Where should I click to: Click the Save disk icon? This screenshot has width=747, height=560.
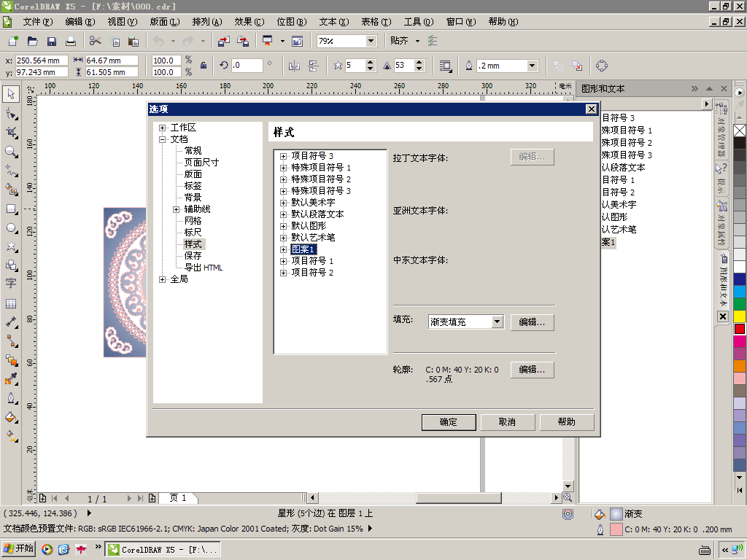52,41
